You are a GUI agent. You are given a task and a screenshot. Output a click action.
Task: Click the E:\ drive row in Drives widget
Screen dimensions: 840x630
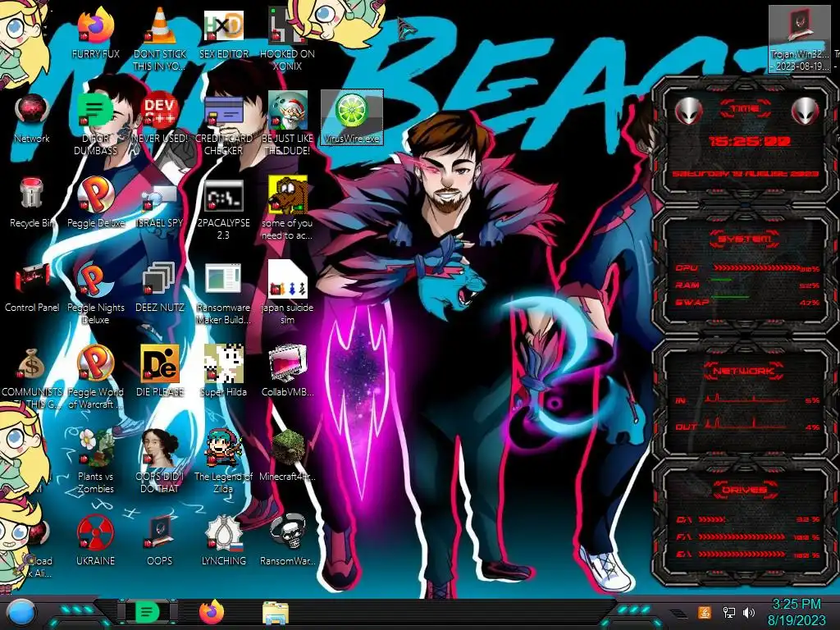748,555
